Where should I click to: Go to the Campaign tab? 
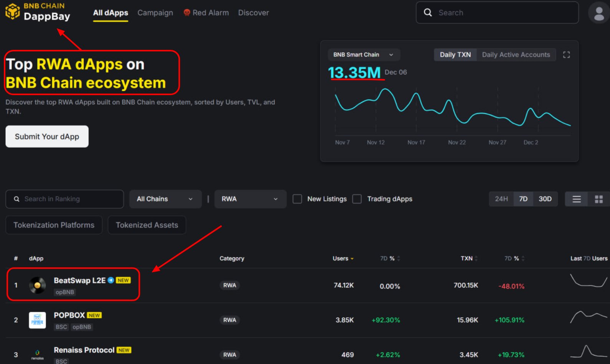155,13
